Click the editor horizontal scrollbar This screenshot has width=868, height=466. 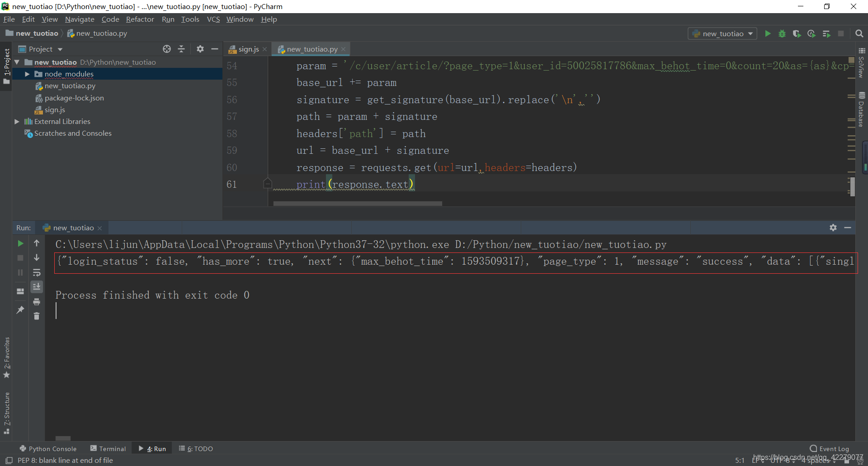[358, 204]
